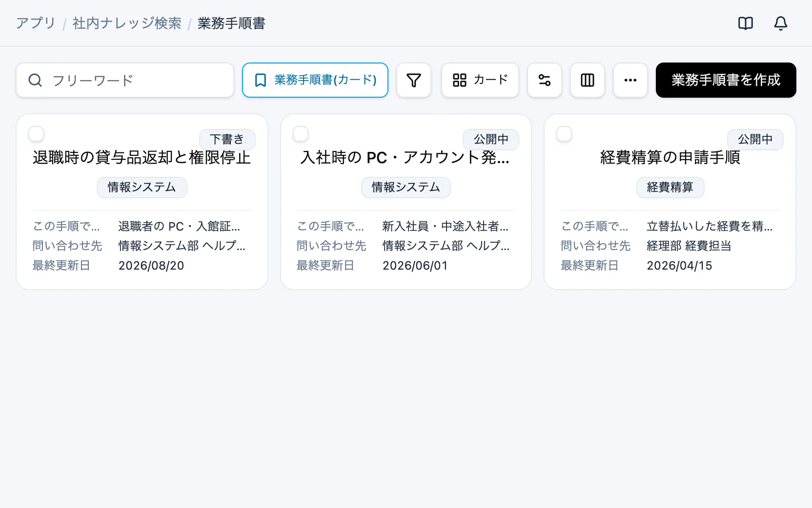
Task: Open the 業務手順書(カード) saved view selector
Action: (x=315, y=80)
